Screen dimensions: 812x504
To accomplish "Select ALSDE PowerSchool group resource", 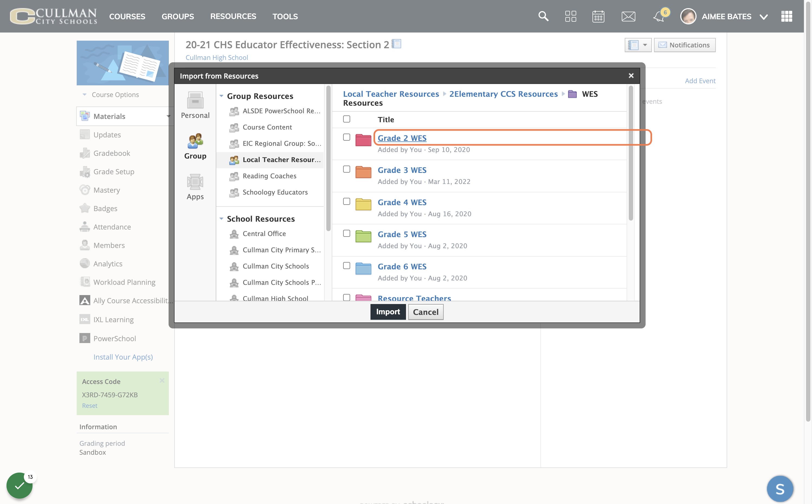I will click(282, 111).
